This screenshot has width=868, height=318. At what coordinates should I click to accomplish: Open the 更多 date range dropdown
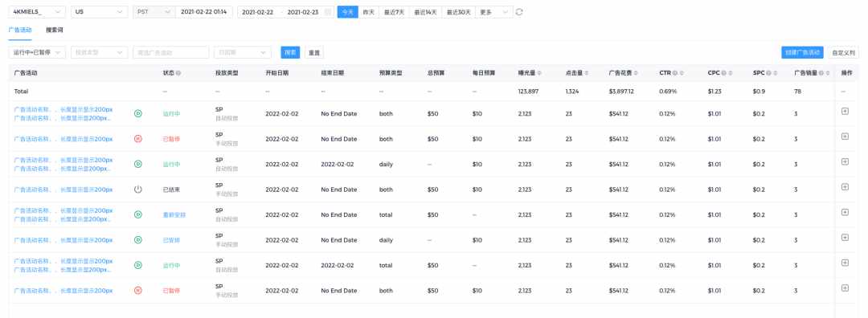click(495, 11)
